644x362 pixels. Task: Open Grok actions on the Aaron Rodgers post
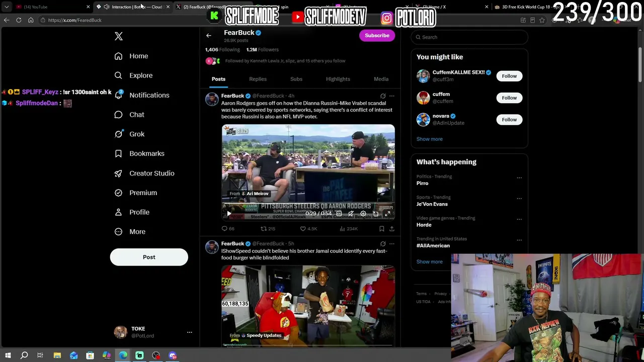[x=383, y=96]
